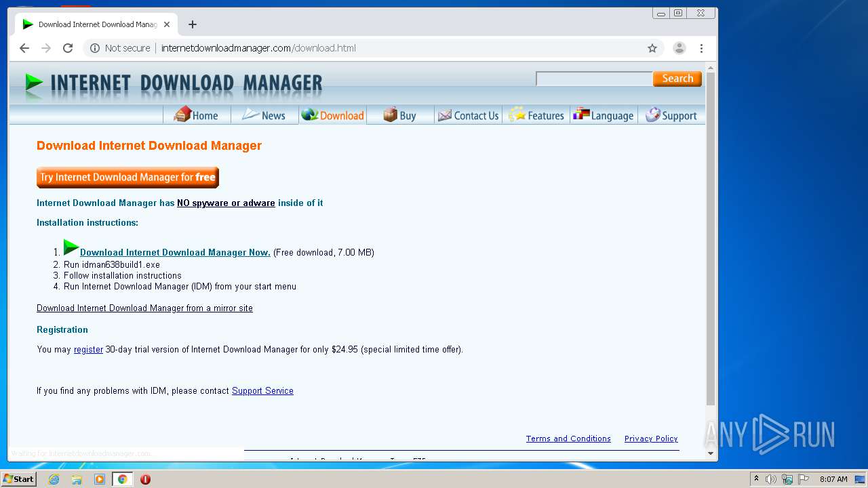Open the Privacy Policy link
Image resolution: width=868 pixels, height=488 pixels.
point(651,439)
